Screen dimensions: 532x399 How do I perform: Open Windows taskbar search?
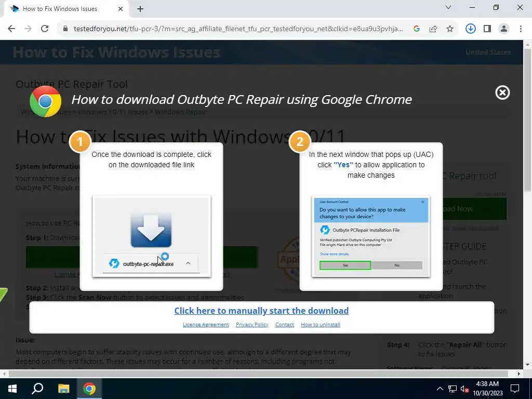point(37,389)
